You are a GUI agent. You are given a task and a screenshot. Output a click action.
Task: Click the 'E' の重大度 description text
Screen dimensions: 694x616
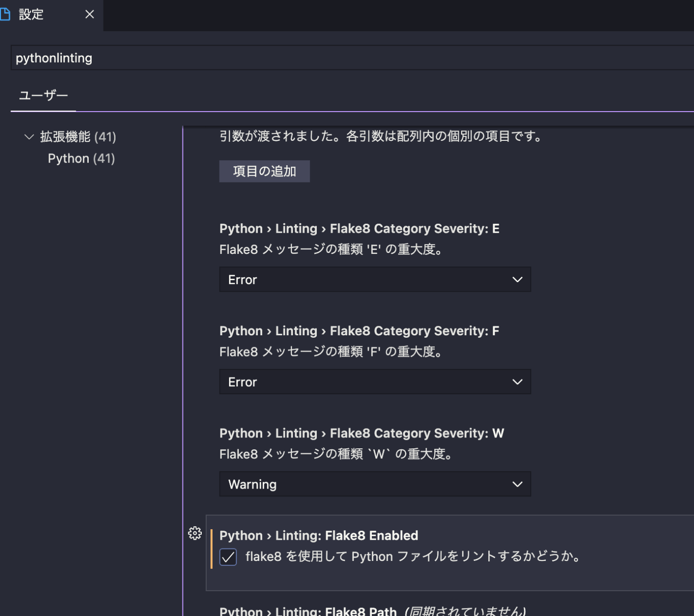click(331, 249)
